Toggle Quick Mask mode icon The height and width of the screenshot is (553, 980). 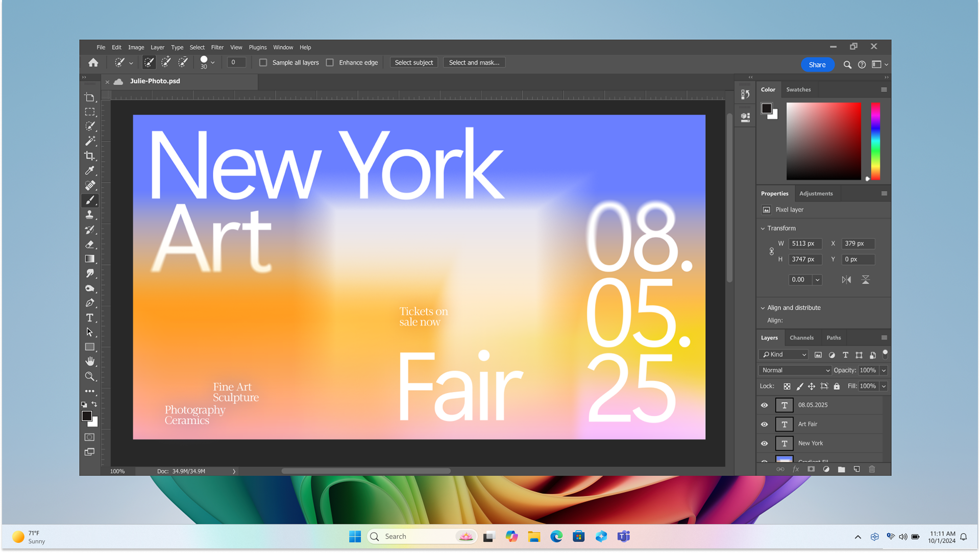pos(89,437)
